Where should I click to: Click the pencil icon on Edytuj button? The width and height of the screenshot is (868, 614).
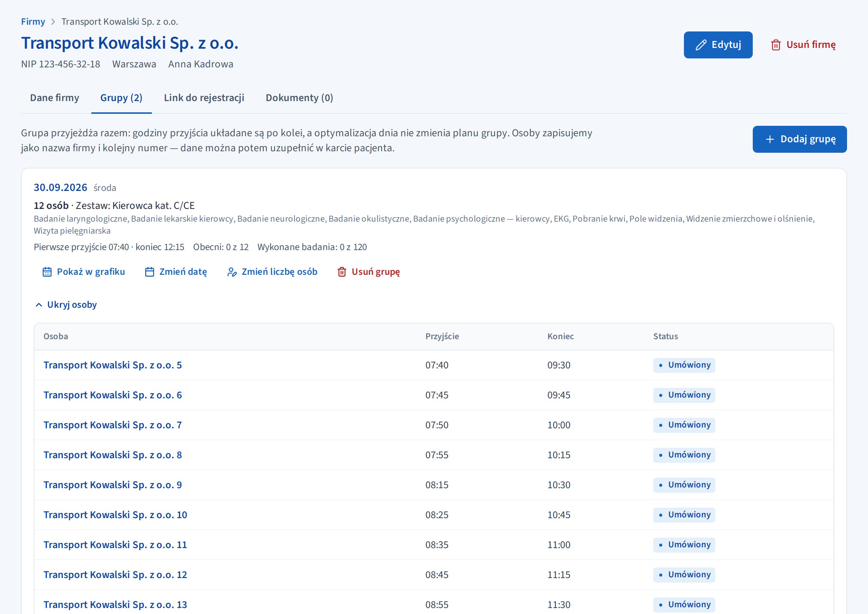(x=701, y=45)
